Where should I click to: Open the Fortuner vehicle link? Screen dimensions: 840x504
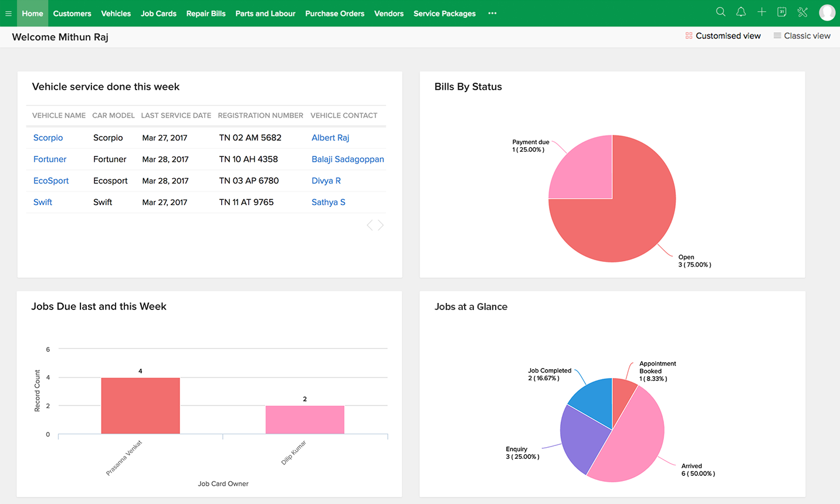pyautogui.click(x=50, y=159)
